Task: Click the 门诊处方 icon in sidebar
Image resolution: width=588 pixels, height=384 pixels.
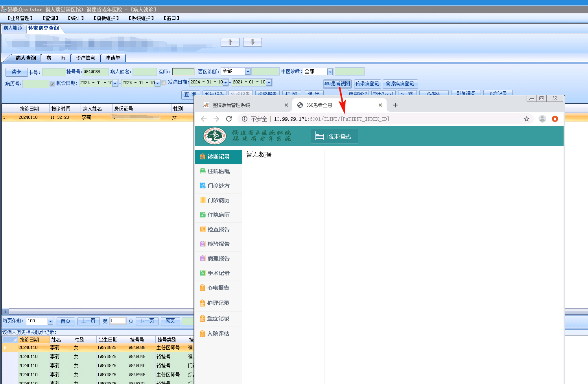Action: coord(203,186)
